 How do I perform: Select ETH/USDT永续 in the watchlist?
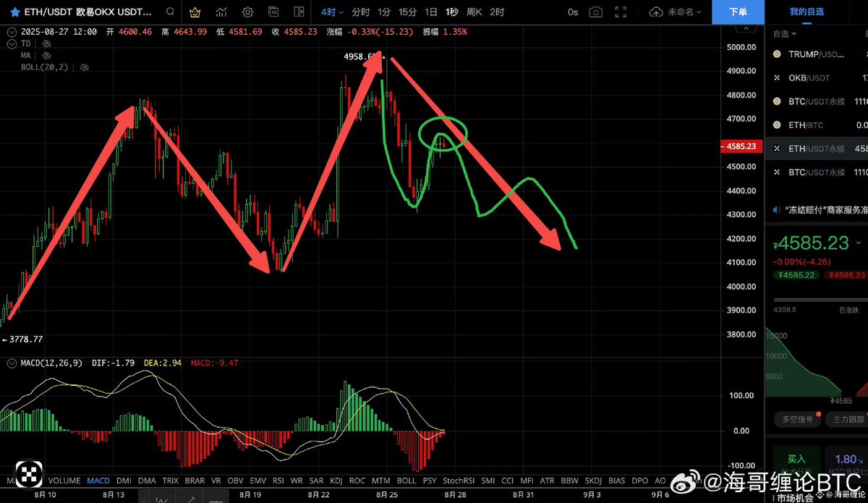pos(817,148)
